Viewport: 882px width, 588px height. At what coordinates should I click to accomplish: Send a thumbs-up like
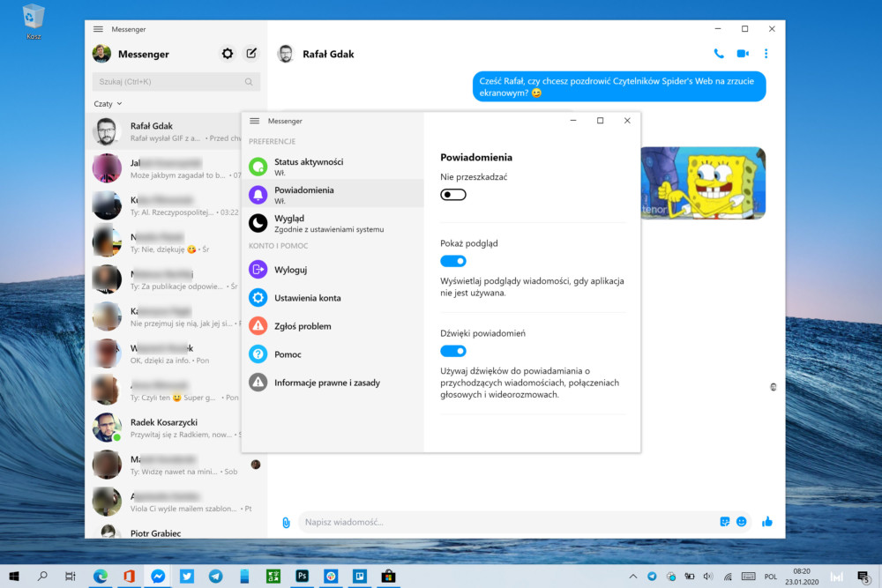coord(767,522)
